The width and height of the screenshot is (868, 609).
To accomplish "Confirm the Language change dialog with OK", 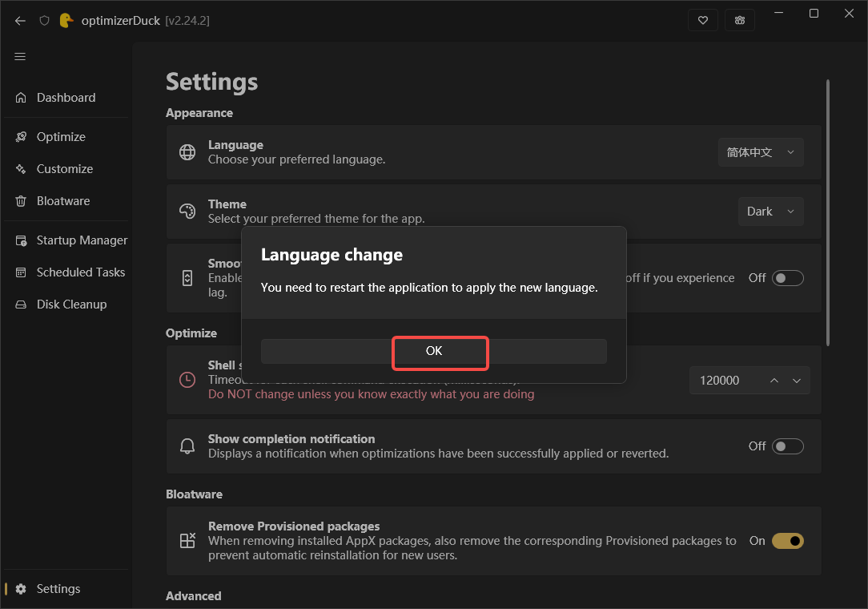I will pyautogui.click(x=433, y=351).
